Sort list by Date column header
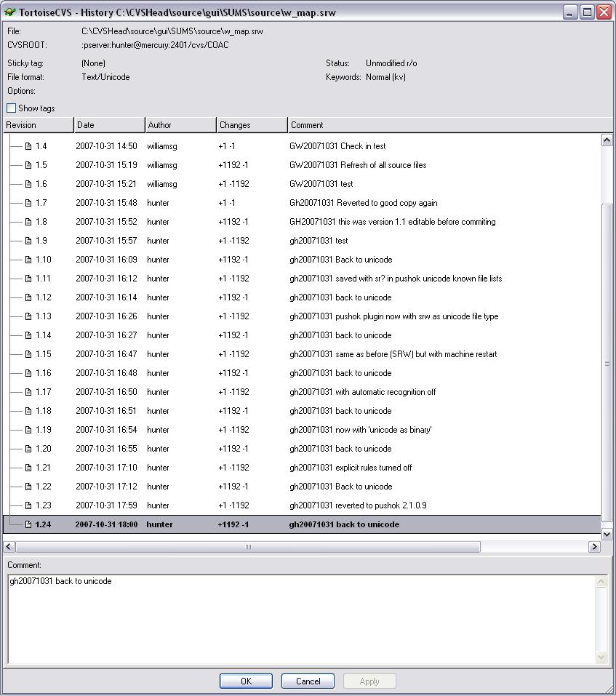 [x=109, y=125]
